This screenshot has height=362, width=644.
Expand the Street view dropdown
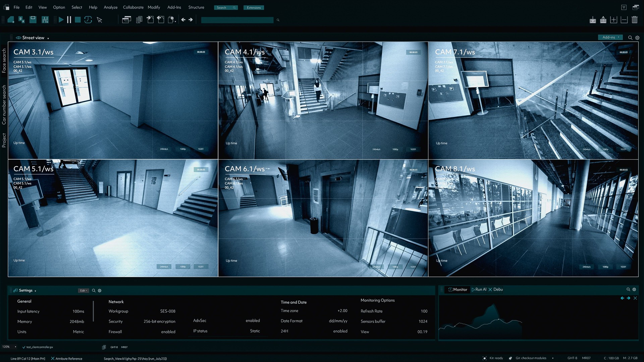pos(48,38)
